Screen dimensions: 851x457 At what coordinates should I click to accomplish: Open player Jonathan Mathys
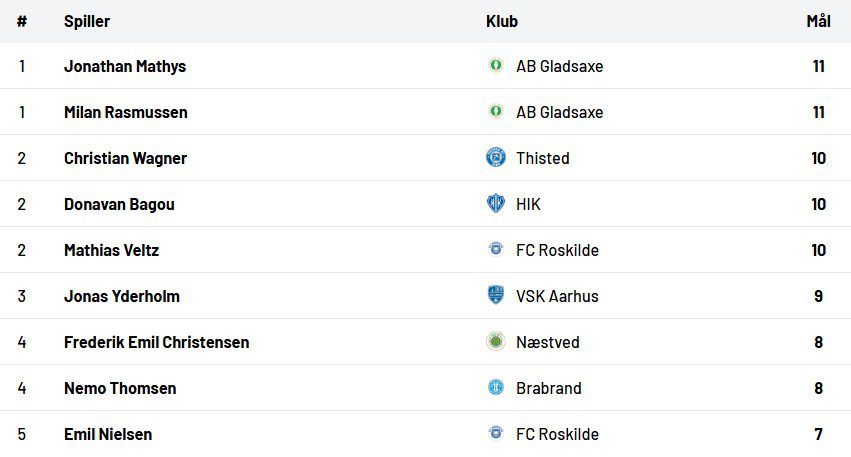point(125,66)
